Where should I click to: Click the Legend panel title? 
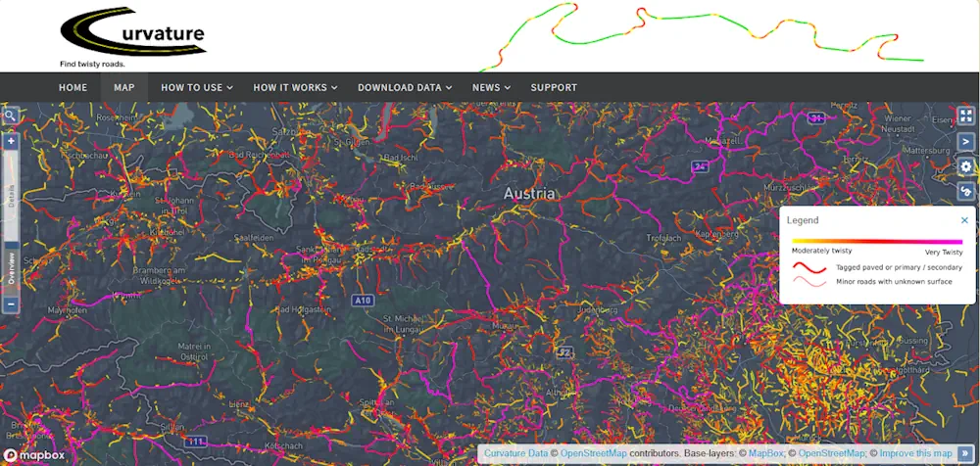[x=803, y=220]
